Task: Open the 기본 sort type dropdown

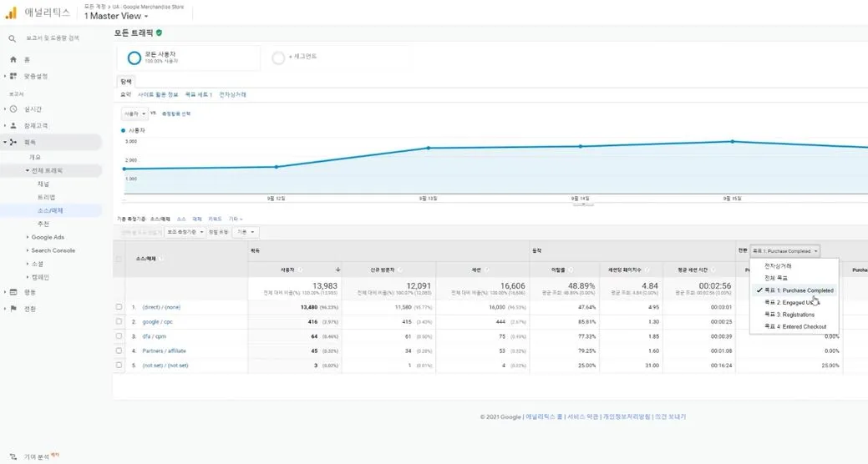Action: click(x=246, y=232)
